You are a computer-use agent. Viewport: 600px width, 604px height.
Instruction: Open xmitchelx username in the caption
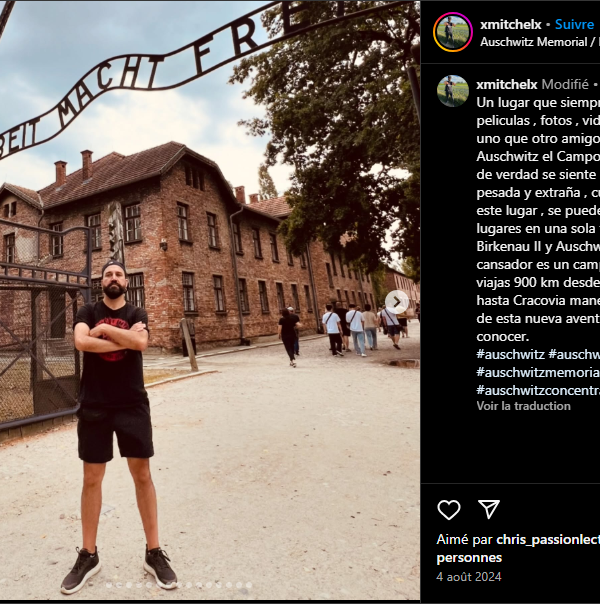click(x=506, y=84)
